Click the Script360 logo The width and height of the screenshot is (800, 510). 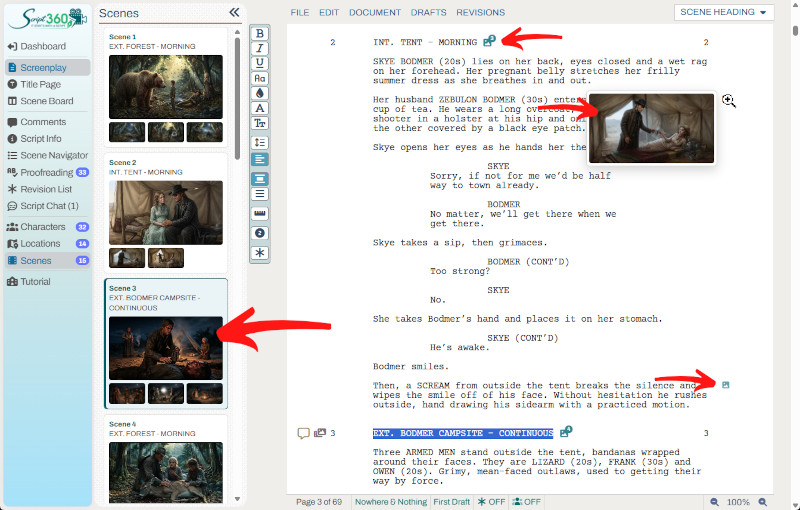(x=47, y=18)
